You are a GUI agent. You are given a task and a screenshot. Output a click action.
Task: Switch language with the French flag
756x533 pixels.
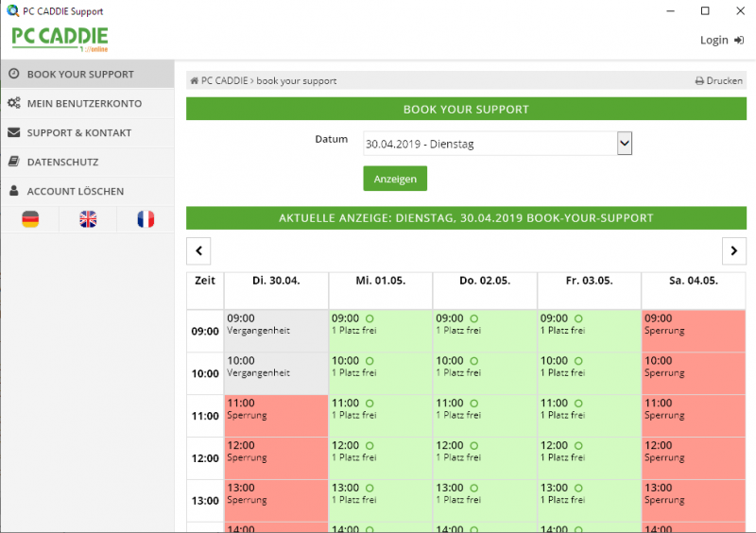(x=146, y=219)
